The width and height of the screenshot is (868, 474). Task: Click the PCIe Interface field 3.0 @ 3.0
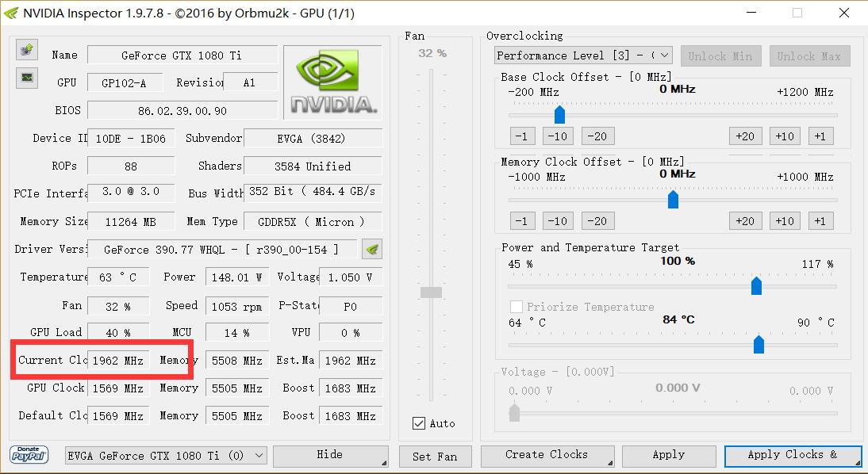click(131, 192)
